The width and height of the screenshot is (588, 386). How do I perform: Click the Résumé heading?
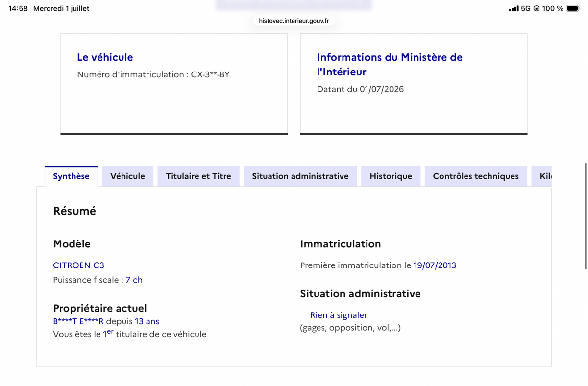pyautogui.click(x=74, y=211)
